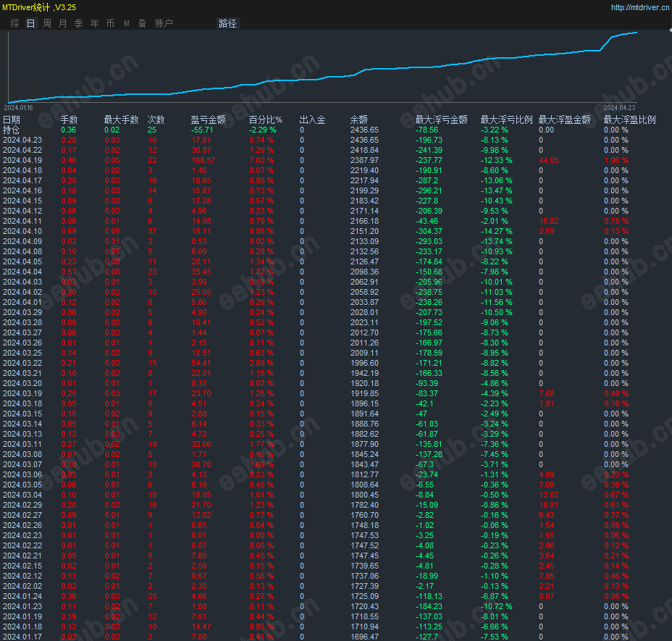Click the 2.80 % percentage for 2024.03.22
This screenshot has width=672, height=641.
(x=261, y=363)
